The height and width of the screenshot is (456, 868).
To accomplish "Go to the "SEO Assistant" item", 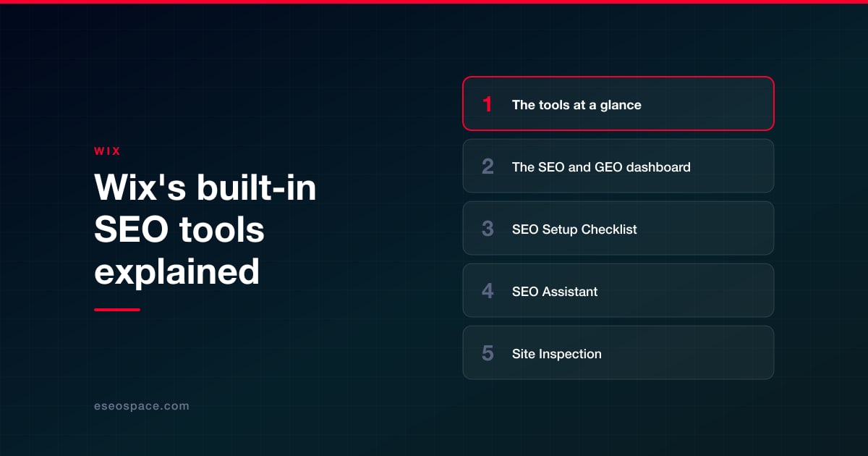I will (x=618, y=290).
